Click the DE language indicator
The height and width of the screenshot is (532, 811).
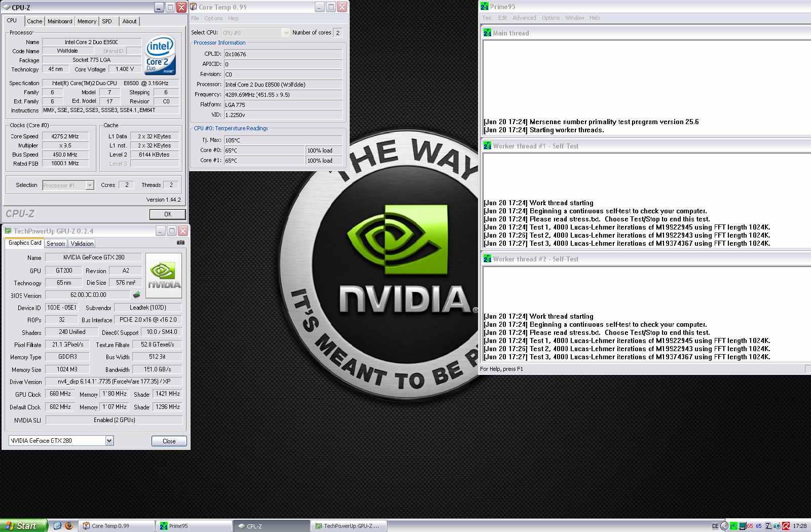[715, 526]
